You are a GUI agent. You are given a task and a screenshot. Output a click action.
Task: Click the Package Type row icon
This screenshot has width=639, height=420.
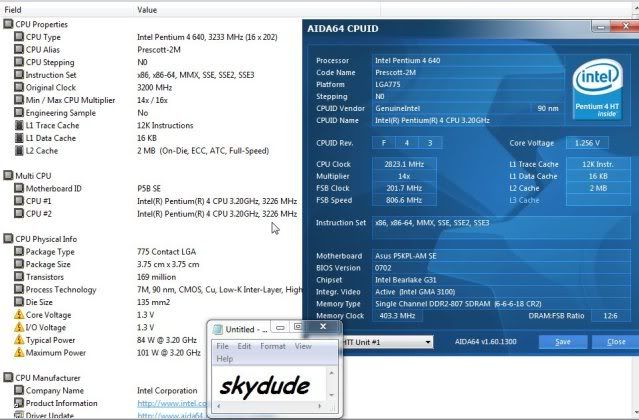[x=19, y=251]
